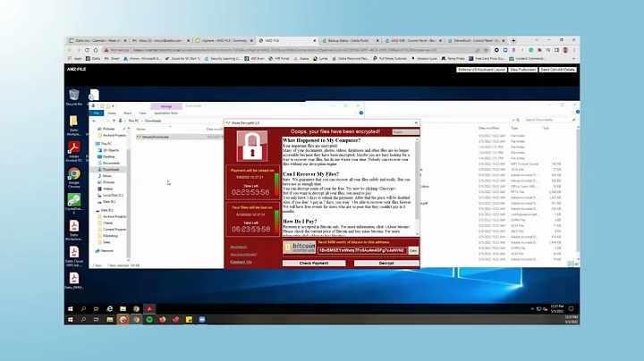Viewport: 644px width, 361px height.
Task: Click Search Documents field
Action: (x=549, y=120)
